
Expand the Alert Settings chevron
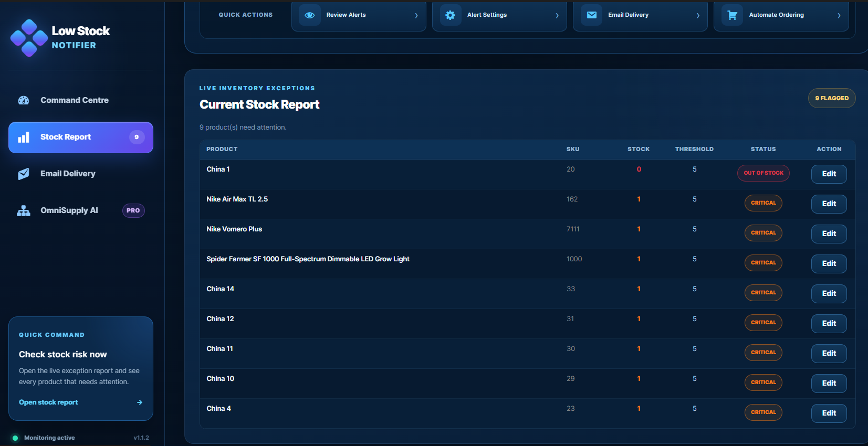(x=557, y=15)
